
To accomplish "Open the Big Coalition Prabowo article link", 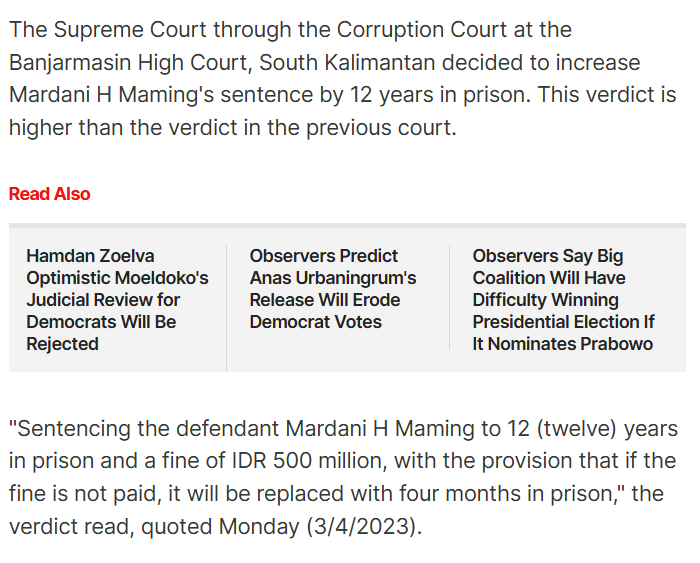I will tap(563, 300).
